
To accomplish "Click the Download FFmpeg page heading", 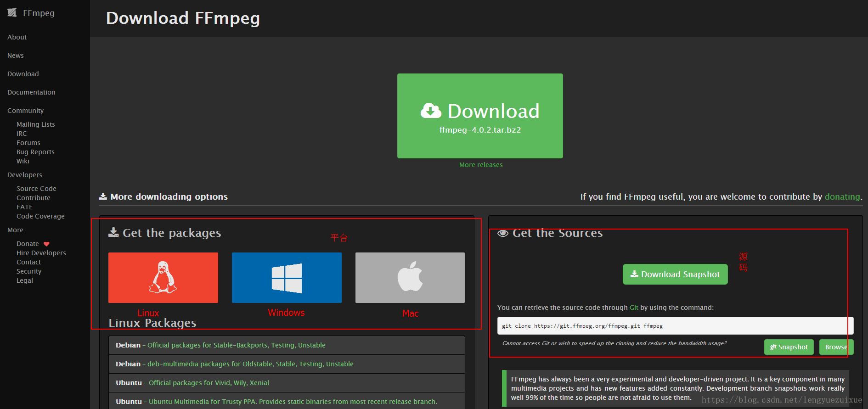I will point(183,18).
